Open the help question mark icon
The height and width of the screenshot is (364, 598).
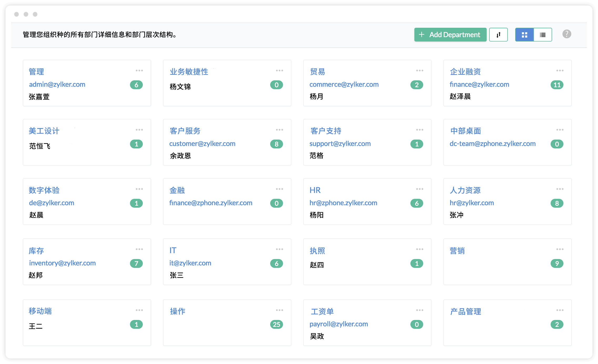coord(567,34)
